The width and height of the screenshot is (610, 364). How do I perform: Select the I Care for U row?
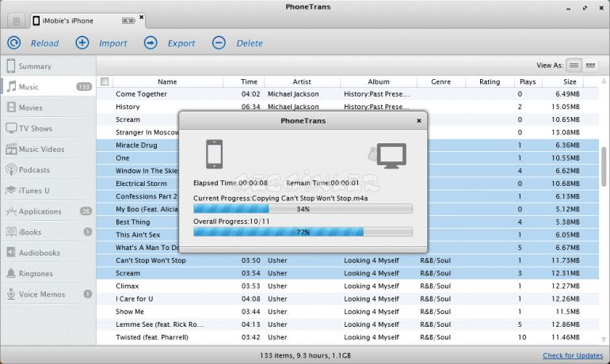pos(348,299)
